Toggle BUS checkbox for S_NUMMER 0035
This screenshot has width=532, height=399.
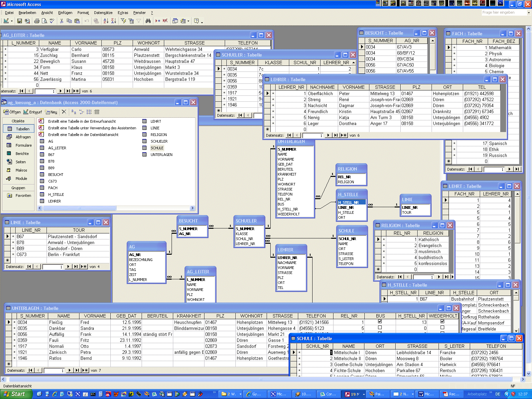pyautogui.click(x=380, y=328)
